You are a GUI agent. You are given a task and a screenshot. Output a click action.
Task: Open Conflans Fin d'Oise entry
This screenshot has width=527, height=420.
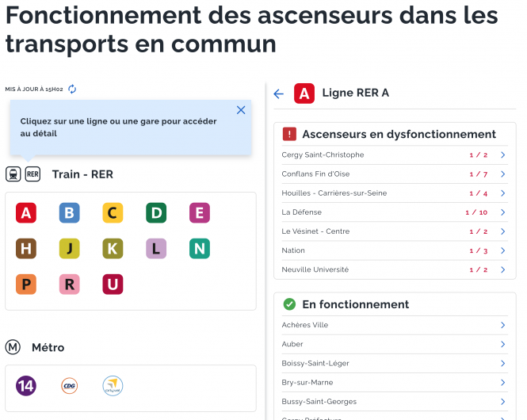tap(395, 174)
